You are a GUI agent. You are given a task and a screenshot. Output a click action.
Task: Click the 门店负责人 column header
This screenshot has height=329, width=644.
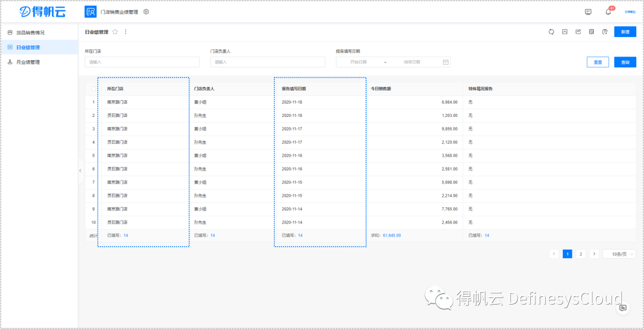205,89
